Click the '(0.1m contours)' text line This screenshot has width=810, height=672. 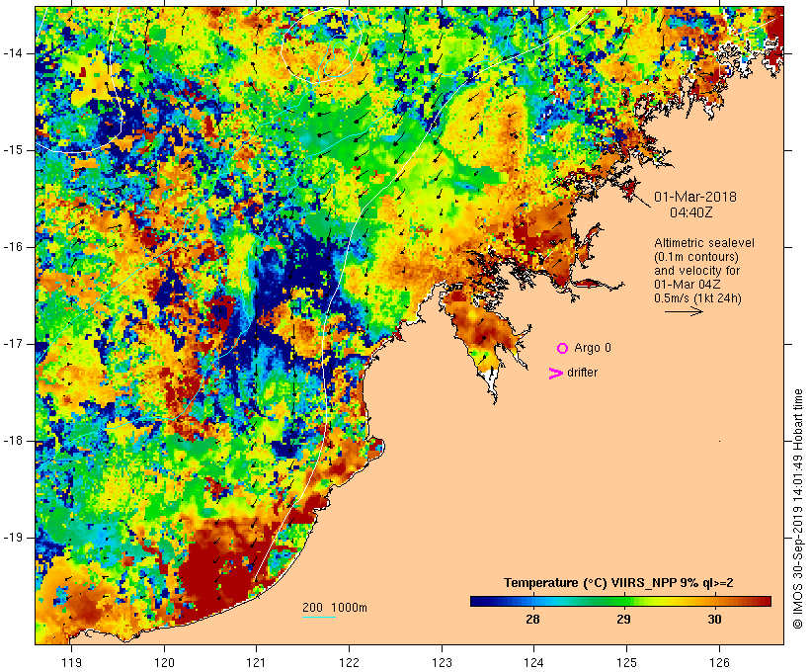click(696, 257)
